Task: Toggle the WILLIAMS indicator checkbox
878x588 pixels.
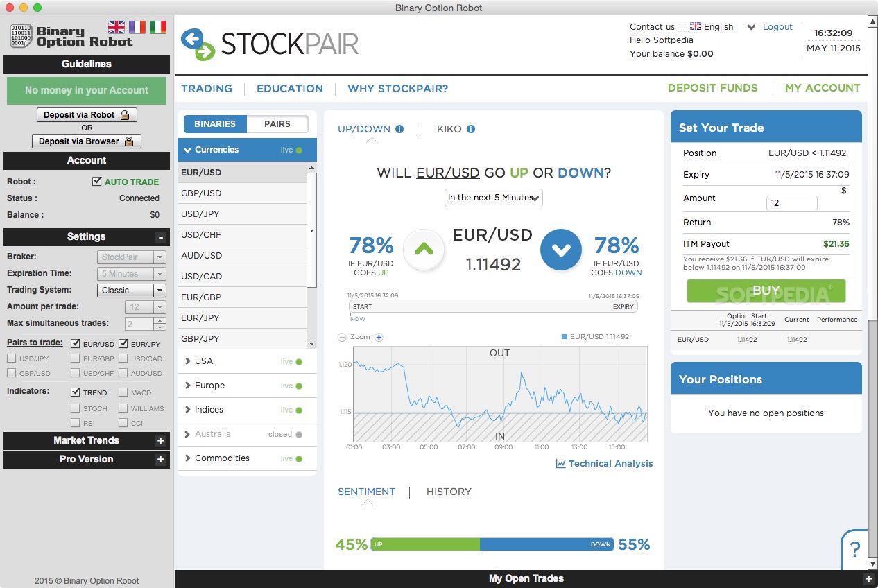Action: 123,408
